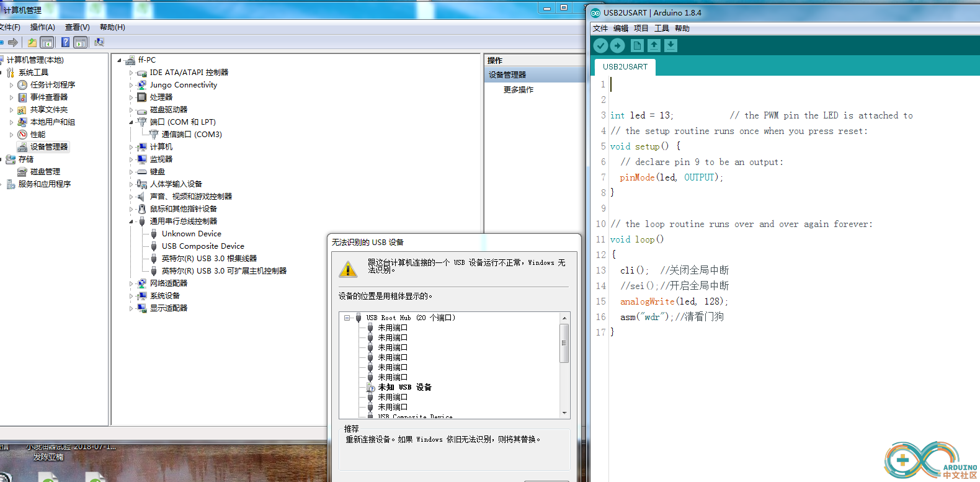
Task: Open the 操作(A) menu in Computer Management
Action: pos(42,27)
